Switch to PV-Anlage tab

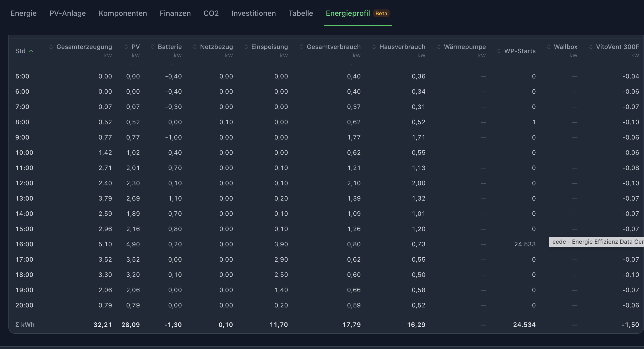68,13
